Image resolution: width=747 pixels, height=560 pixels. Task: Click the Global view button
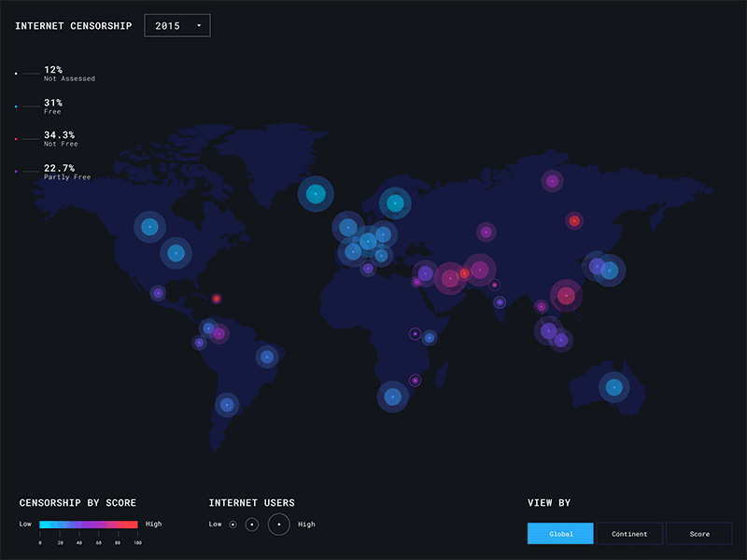tap(559, 533)
